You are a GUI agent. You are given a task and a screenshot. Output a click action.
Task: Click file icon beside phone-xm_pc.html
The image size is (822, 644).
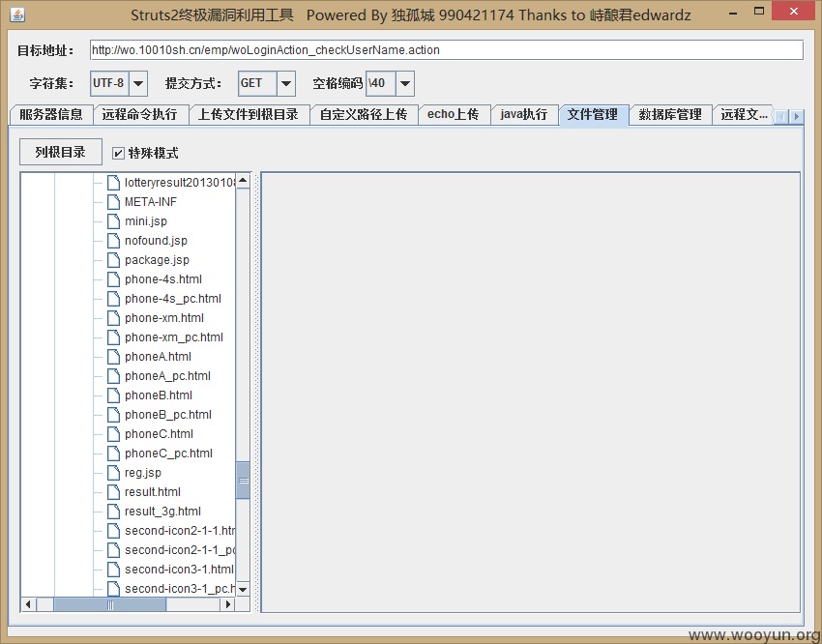coord(113,337)
